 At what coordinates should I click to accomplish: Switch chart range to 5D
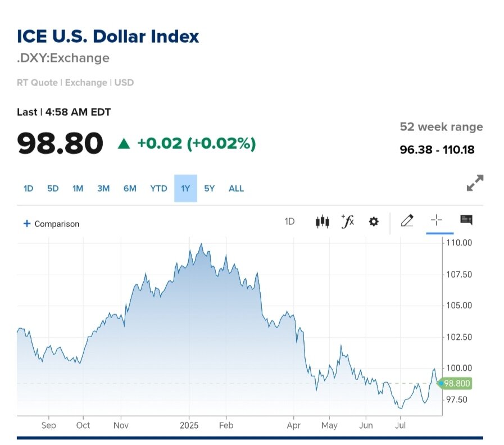tap(53, 188)
